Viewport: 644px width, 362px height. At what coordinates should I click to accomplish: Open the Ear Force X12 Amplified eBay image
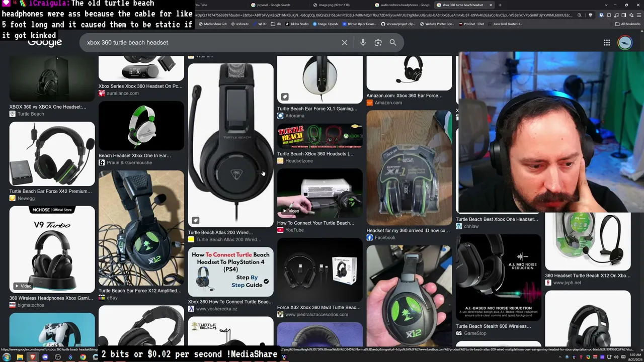pyautogui.click(x=141, y=228)
